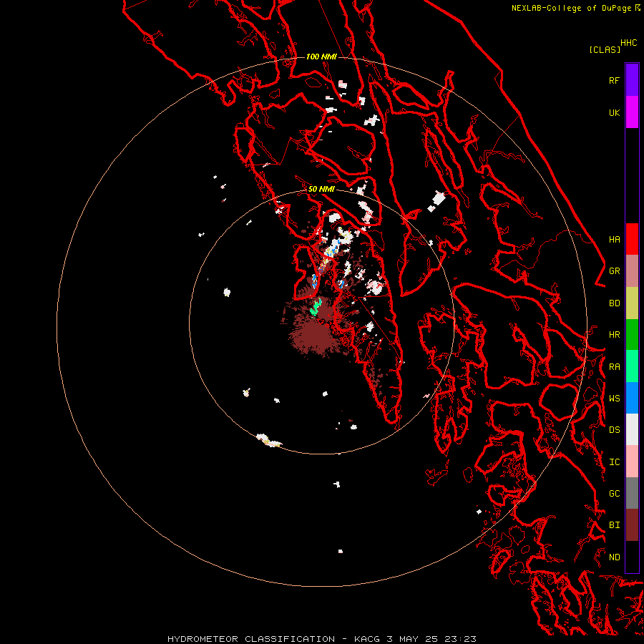Click the "100 NMI" range ring label
The image size is (644, 644).
pos(321,57)
